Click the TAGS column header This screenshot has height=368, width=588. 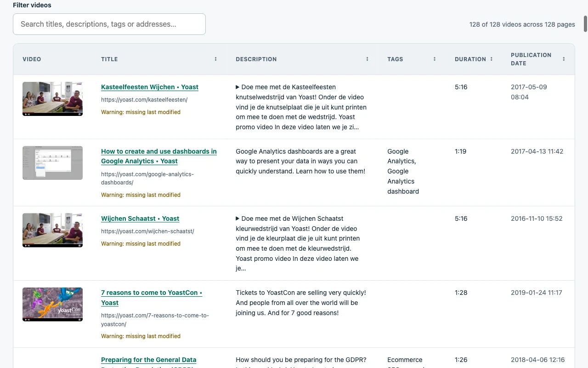click(x=395, y=59)
